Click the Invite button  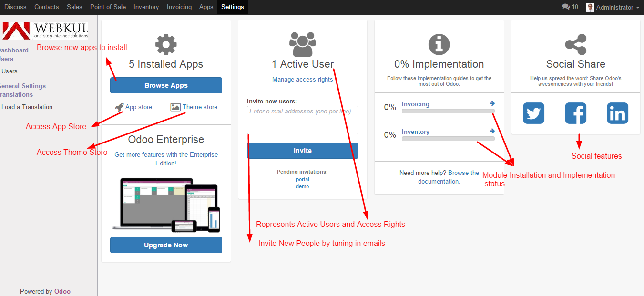coord(303,151)
